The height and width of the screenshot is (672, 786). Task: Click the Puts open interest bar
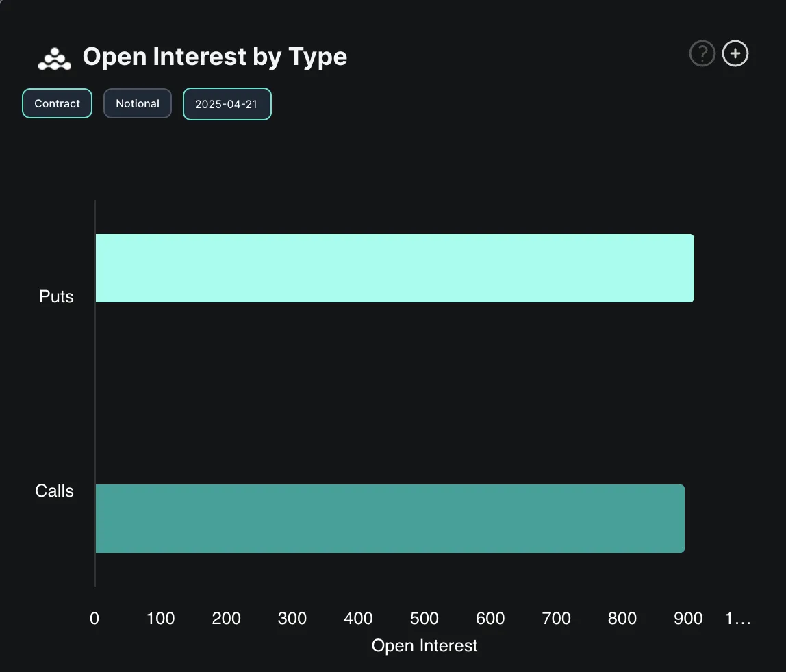pos(394,268)
